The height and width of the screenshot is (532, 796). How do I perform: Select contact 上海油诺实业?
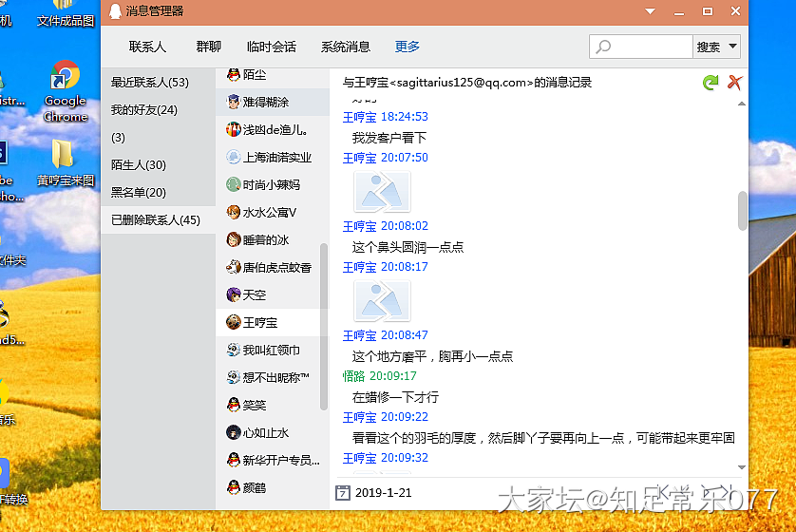point(276,158)
